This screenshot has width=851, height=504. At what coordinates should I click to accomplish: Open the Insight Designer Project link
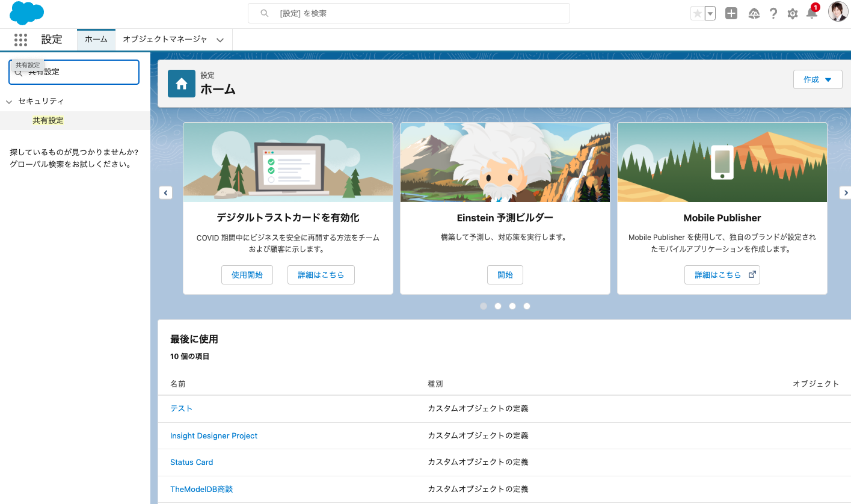(214, 435)
